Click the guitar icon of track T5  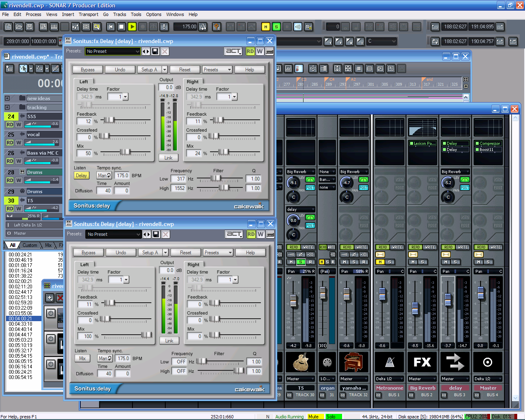(x=301, y=362)
